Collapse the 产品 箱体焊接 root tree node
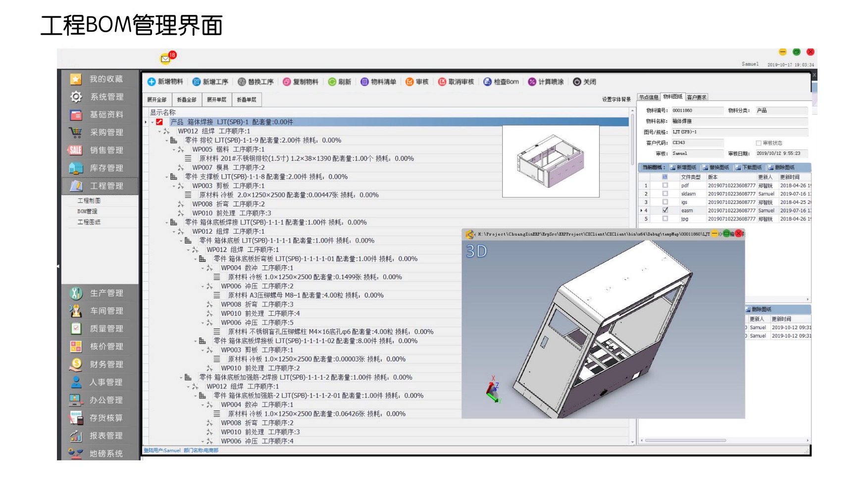Screen dimensions: 868x493 (152, 122)
